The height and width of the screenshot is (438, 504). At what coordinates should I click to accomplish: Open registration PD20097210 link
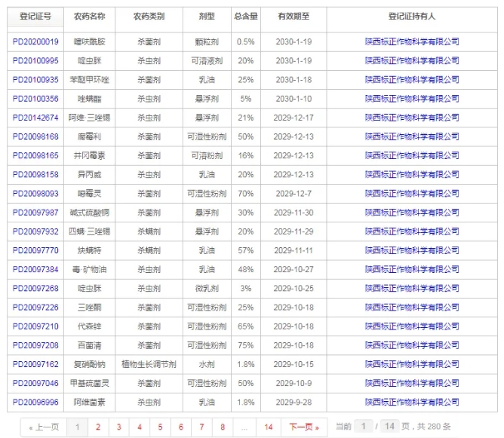click(x=35, y=326)
